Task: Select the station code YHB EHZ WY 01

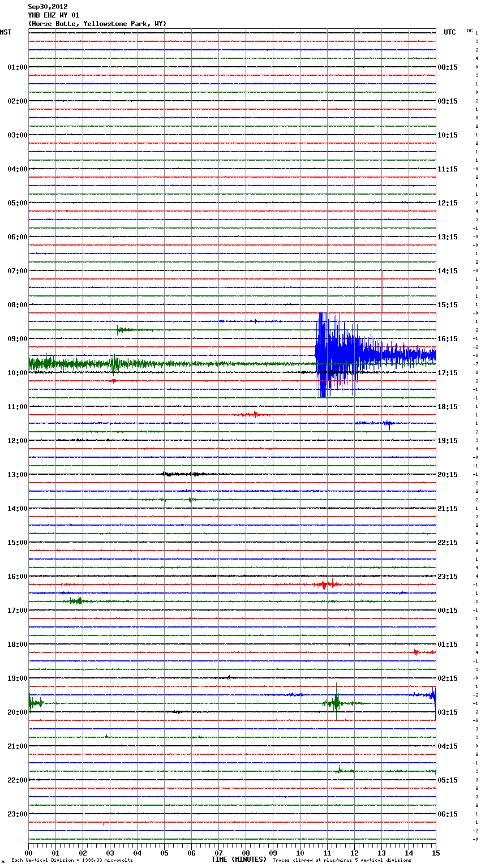Action: point(54,15)
